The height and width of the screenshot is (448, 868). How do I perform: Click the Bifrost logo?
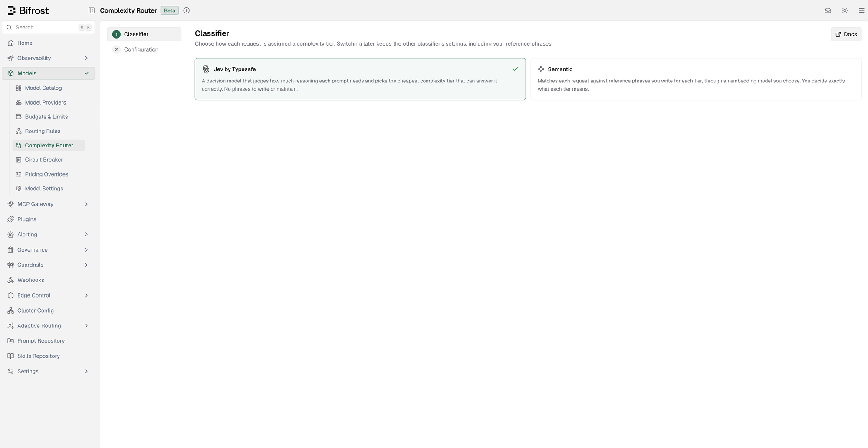[x=28, y=10]
